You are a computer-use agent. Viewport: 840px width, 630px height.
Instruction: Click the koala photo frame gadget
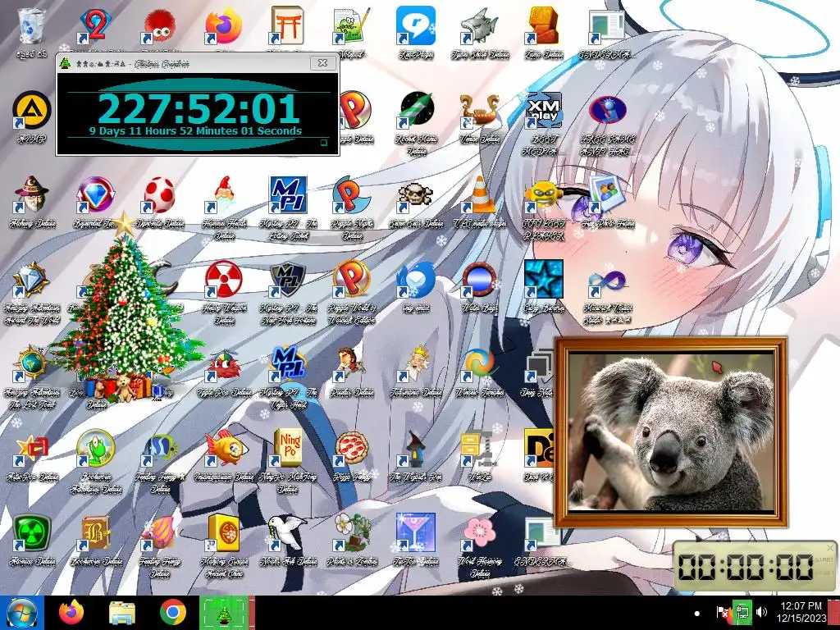point(670,432)
